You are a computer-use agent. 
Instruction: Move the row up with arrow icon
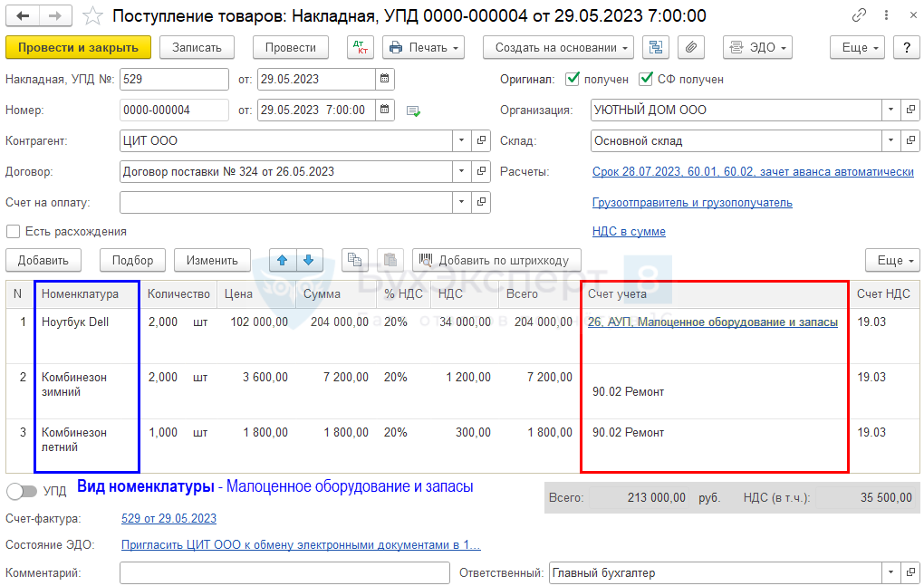coord(282,260)
